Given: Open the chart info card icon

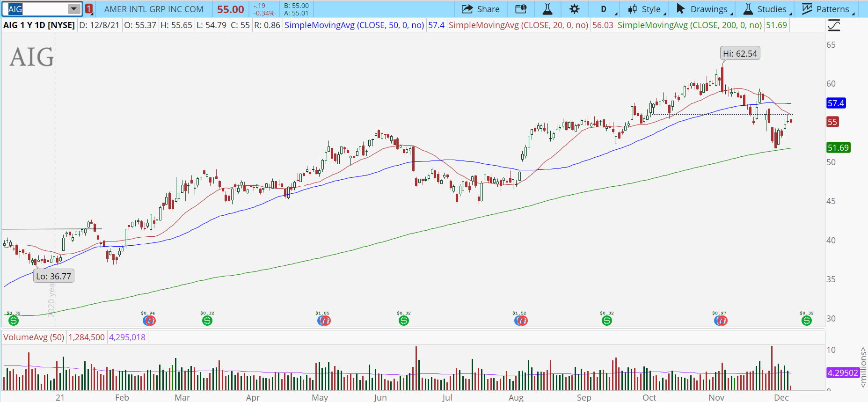Looking at the screenshot, I should (521, 9).
